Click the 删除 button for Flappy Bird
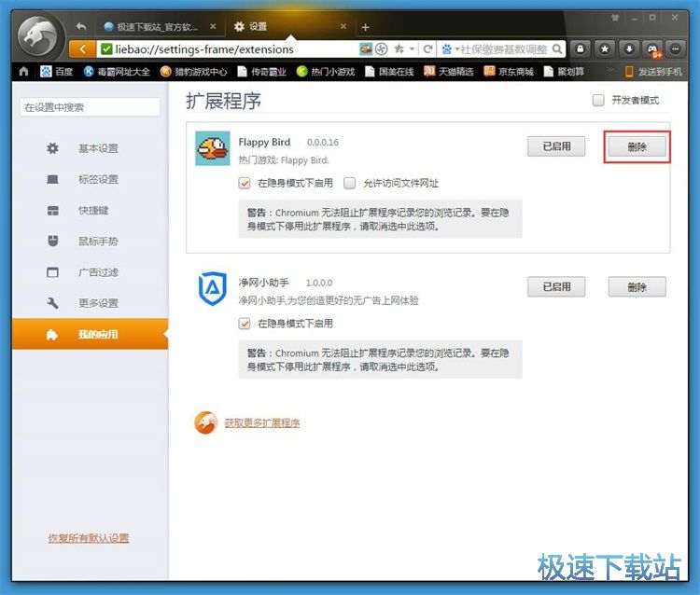This screenshot has height=595, width=700. point(637,146)
